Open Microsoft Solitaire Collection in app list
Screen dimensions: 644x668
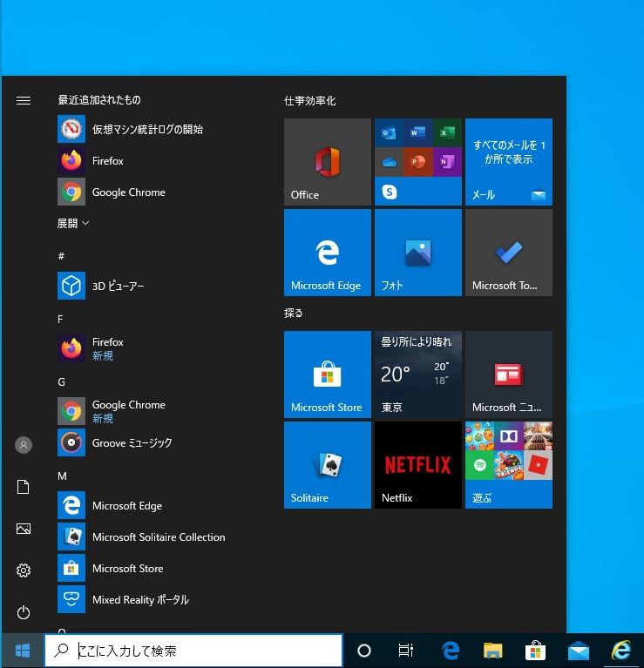[147, 536]
